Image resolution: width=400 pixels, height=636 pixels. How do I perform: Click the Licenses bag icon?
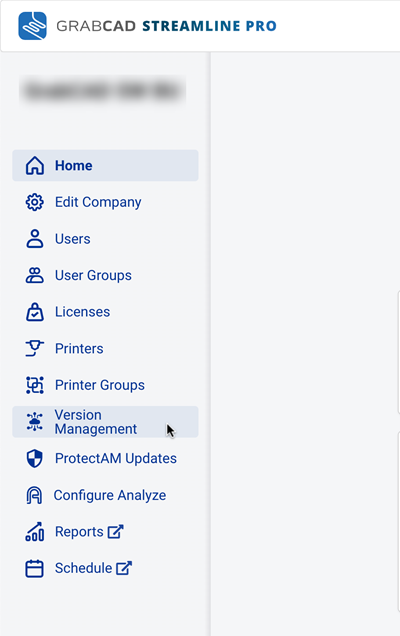click(34, 312)
